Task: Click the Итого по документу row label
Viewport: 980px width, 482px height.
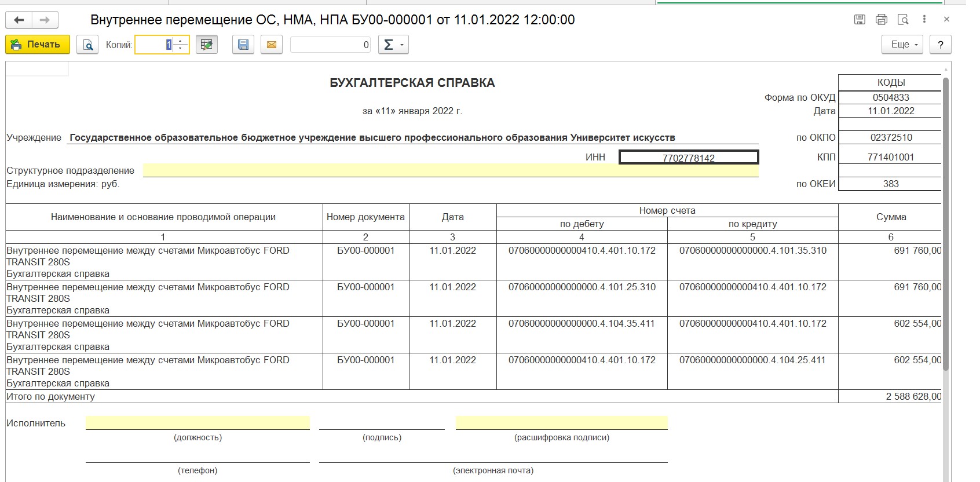Action: pos(50,397)
